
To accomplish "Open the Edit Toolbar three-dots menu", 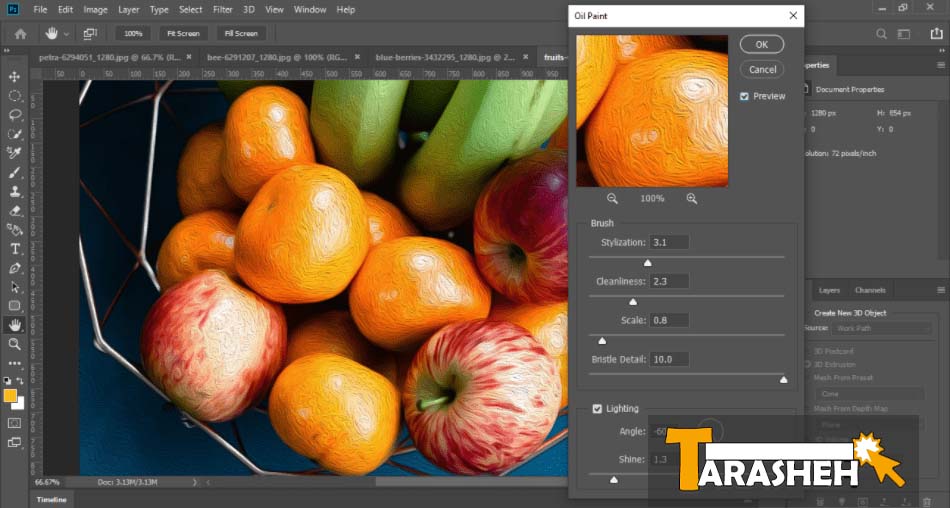I will point(15,363).
